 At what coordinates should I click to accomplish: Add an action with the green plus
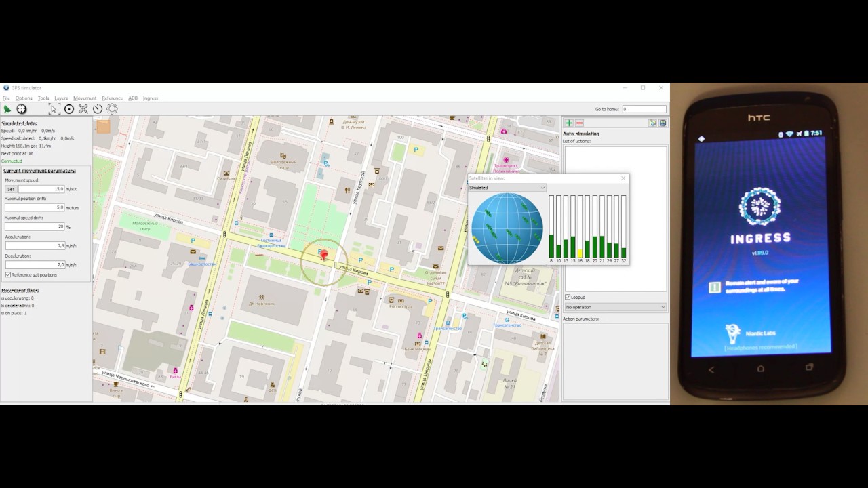(x=569, y=123)
